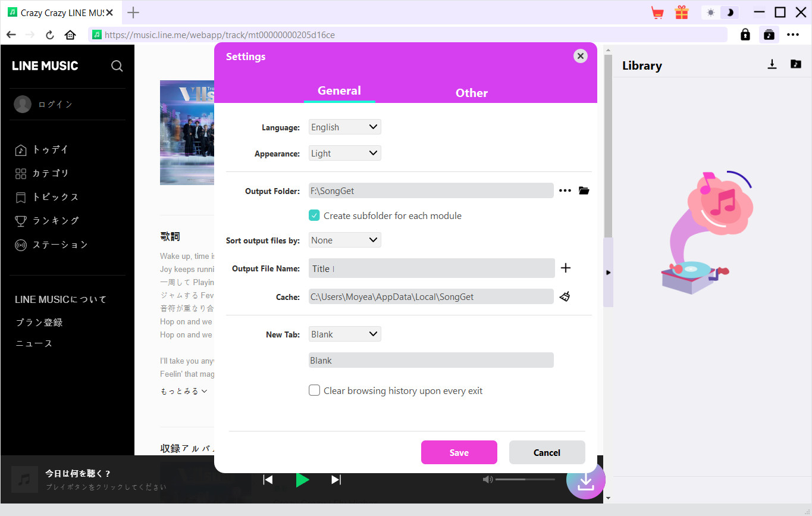The width and height of the screenshot is (812, 516).
Task: Expand lyrics with もっとみる
Action: (x=184, y=391)
